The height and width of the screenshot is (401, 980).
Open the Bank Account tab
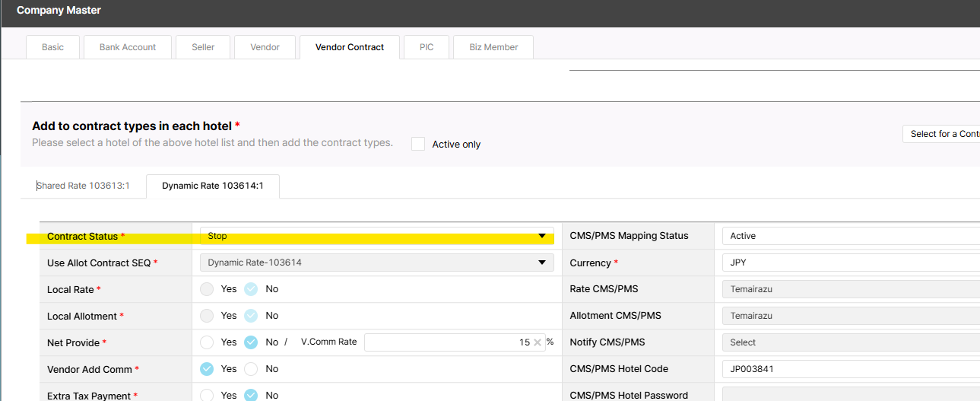(x=128, y=47)
